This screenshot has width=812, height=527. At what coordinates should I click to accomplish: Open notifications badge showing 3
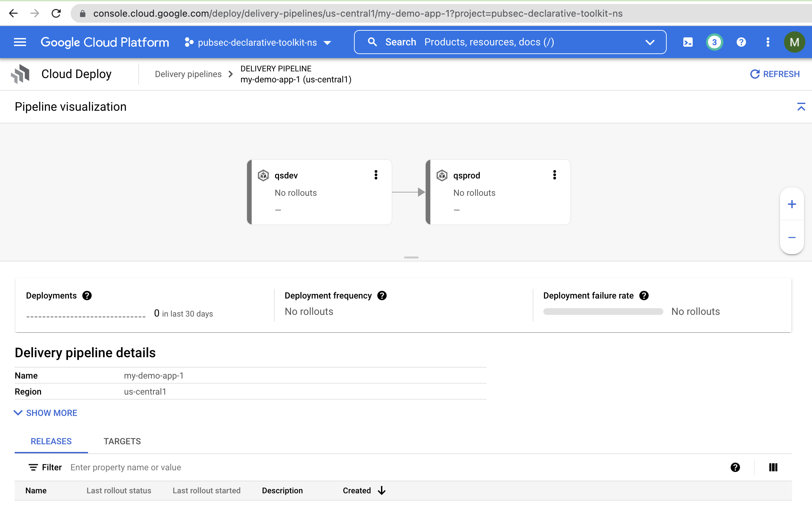pyautogui.click(x=714, y=42)
